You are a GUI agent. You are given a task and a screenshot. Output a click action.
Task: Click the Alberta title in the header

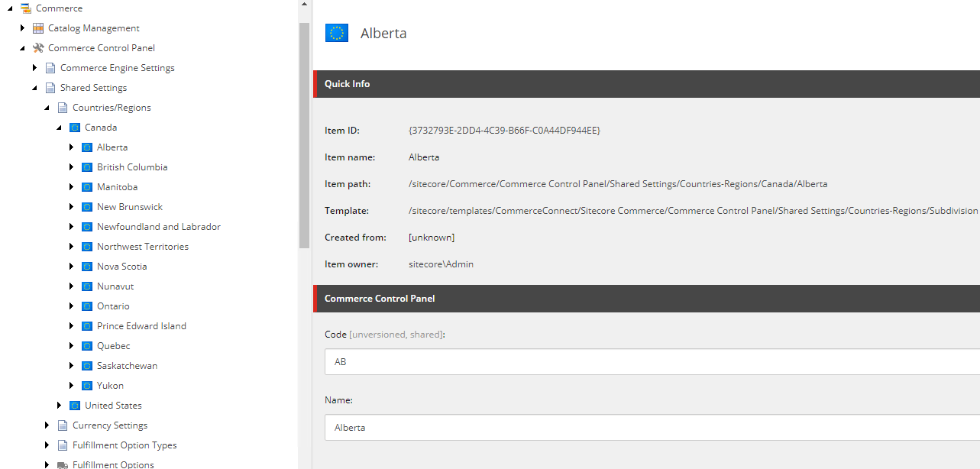point(383,34)
